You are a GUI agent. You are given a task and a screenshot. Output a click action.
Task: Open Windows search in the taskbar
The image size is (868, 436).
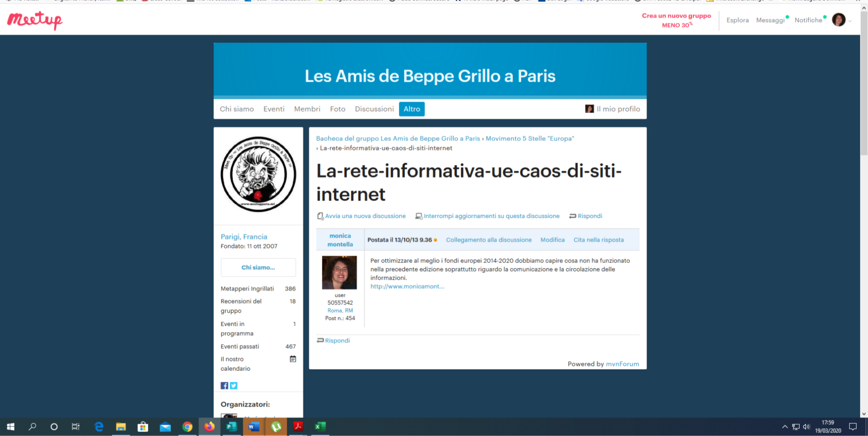tap(32, 426)
